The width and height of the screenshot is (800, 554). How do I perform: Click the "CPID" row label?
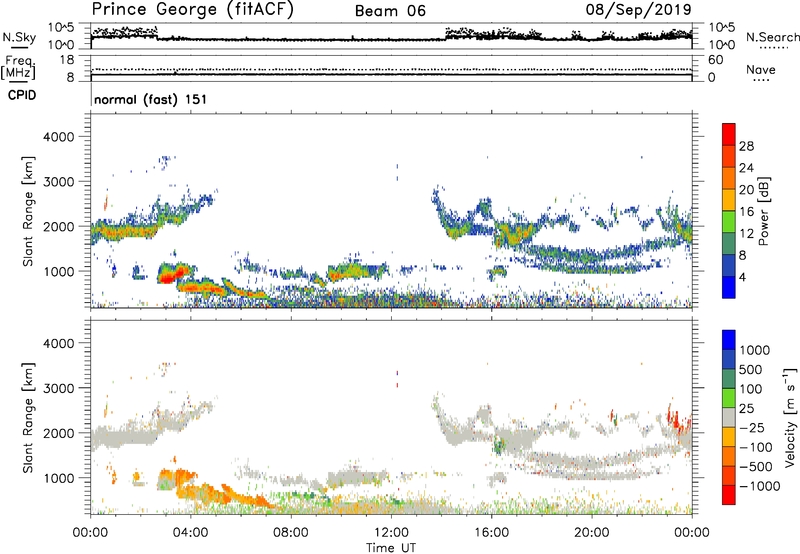(22, 95)
